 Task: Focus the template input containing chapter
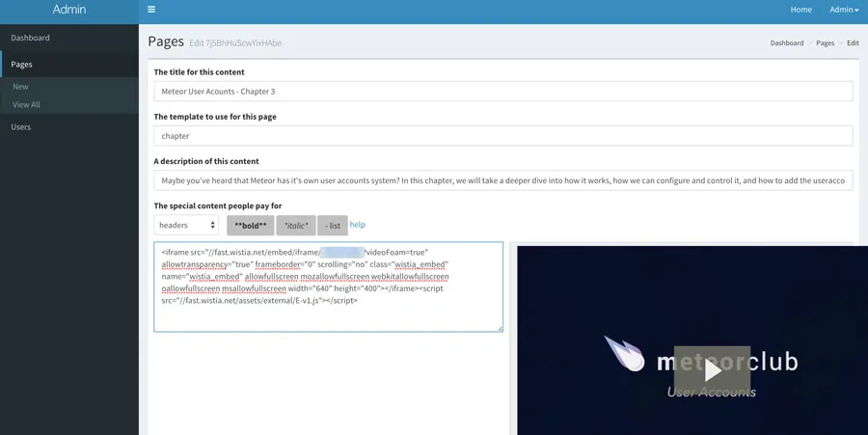click(x=503, y=136)
